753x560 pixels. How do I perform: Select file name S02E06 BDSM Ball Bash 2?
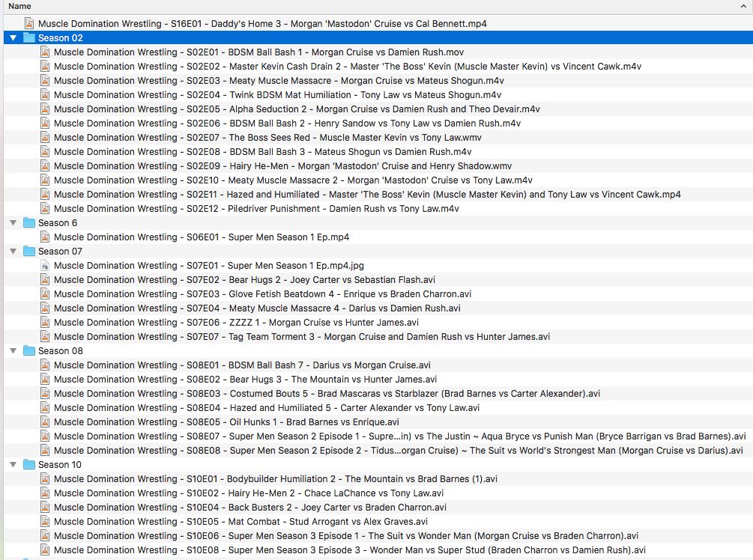click(x=287, y=124)
